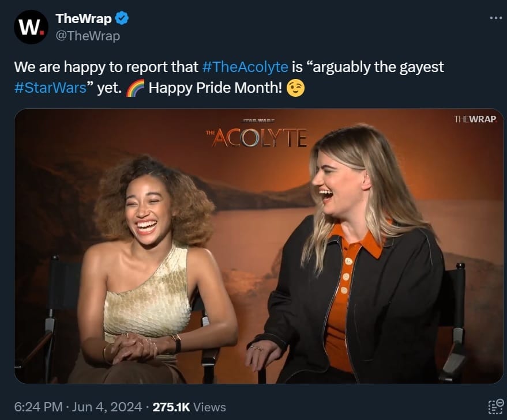
Task: Click the rainbow emoji in the tweet
Action: (x=135, y=88)
